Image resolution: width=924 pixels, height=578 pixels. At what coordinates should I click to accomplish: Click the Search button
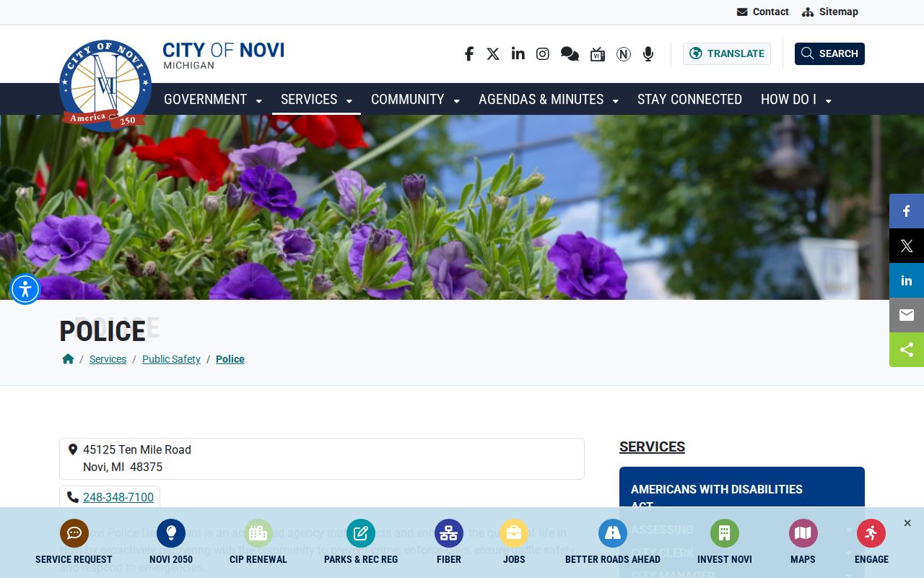(829, 53)
